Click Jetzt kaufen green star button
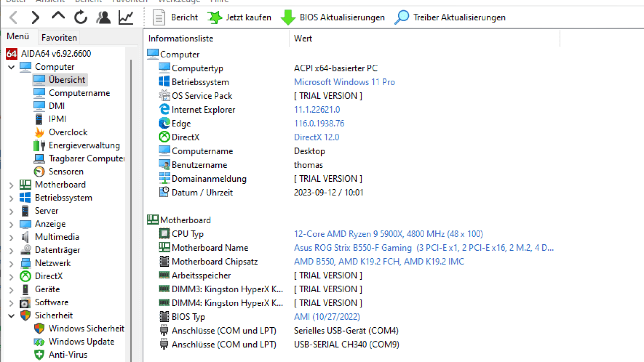The height and width of the screenshot is (362, 644). coord(239,17)
